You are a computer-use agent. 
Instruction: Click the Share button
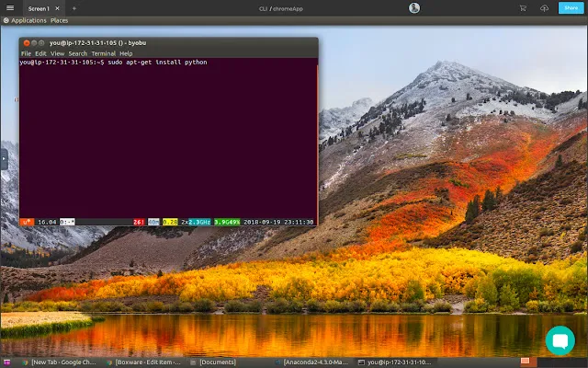(570, 8)
